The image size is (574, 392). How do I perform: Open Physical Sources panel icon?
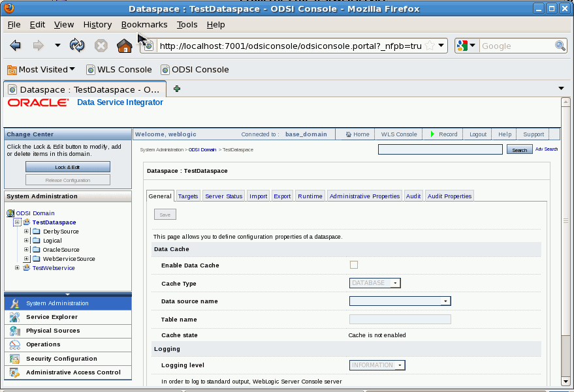coord(14,331)
